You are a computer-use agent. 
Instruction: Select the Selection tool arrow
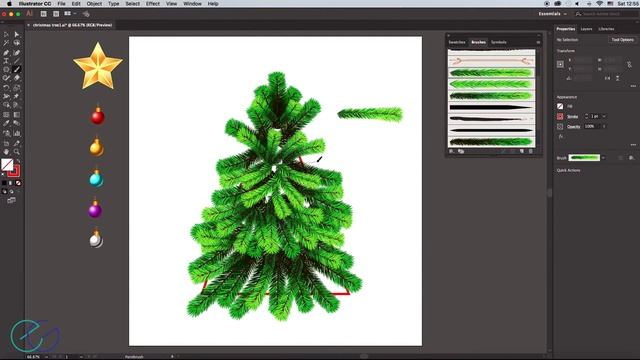(x=6, y=34)
